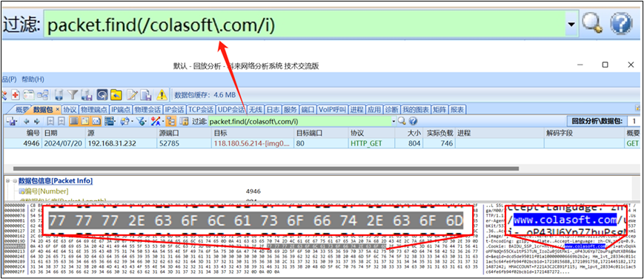
Task: Switch to the VoIP呼叫 tab
Action: coord(333,110)
